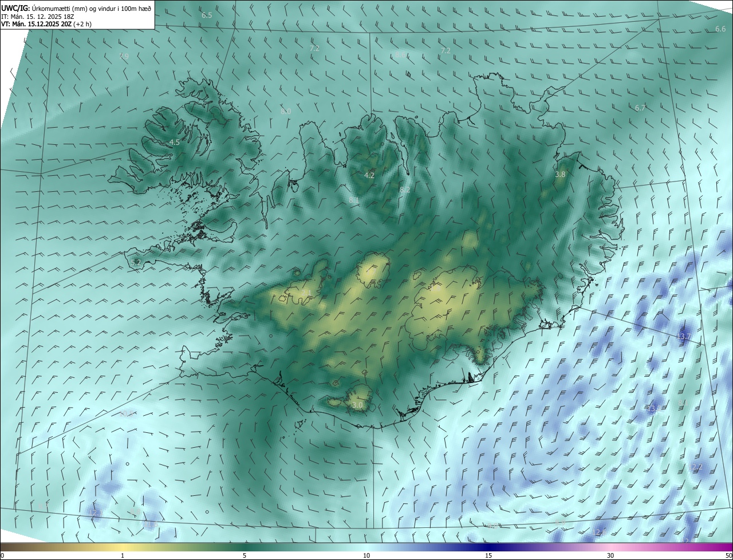Image resolution: width=733 pixels, height=560 pixels.
Task: Click the 4.2 value label on the map
Action: (x=369, y=176)
